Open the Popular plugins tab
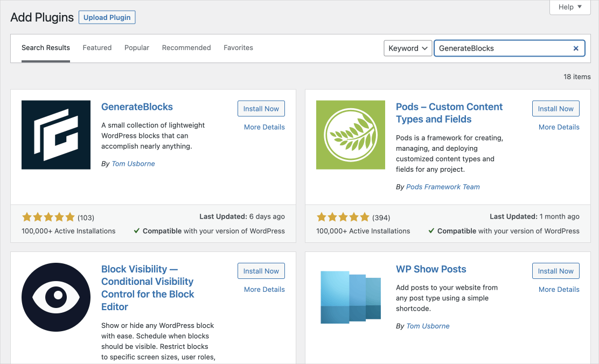The width and height of the screenshot is (599, 364). pos(137,48)
